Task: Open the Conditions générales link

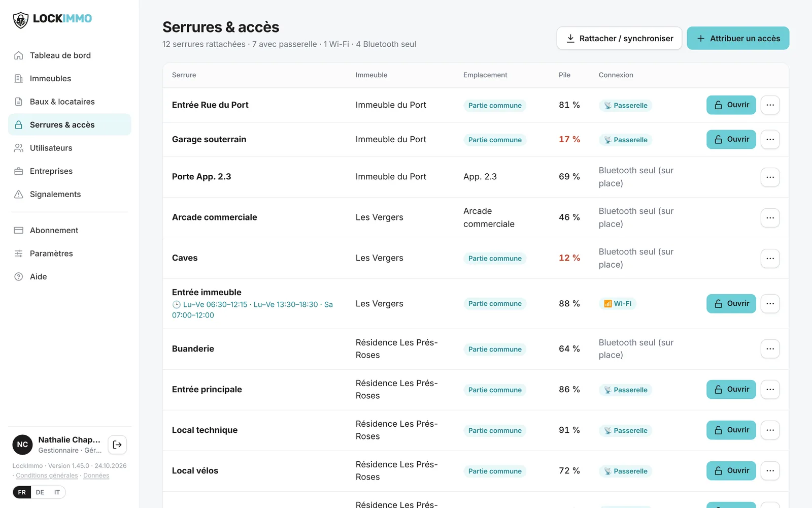Action: tap(47, 475)
